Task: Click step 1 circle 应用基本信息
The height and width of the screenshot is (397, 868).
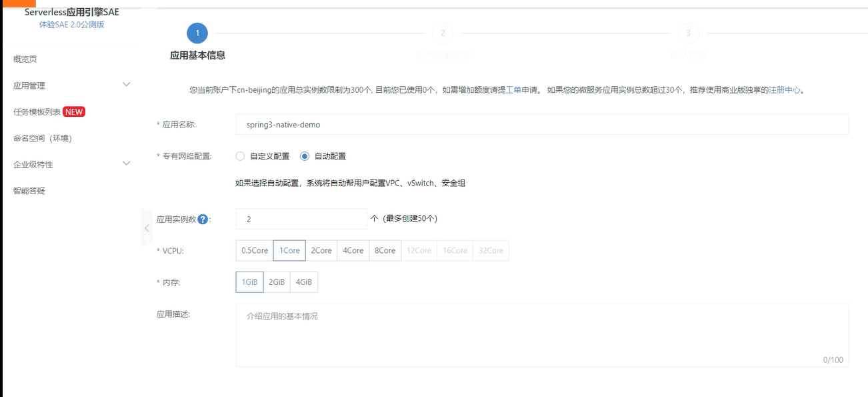Action: tap(197, 32)
